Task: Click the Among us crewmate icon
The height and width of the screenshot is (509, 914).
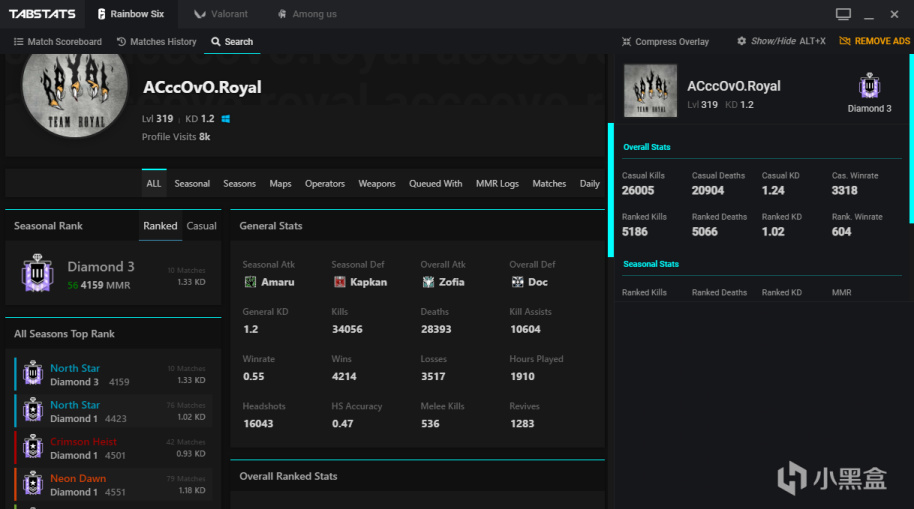Action: point(282,14)
